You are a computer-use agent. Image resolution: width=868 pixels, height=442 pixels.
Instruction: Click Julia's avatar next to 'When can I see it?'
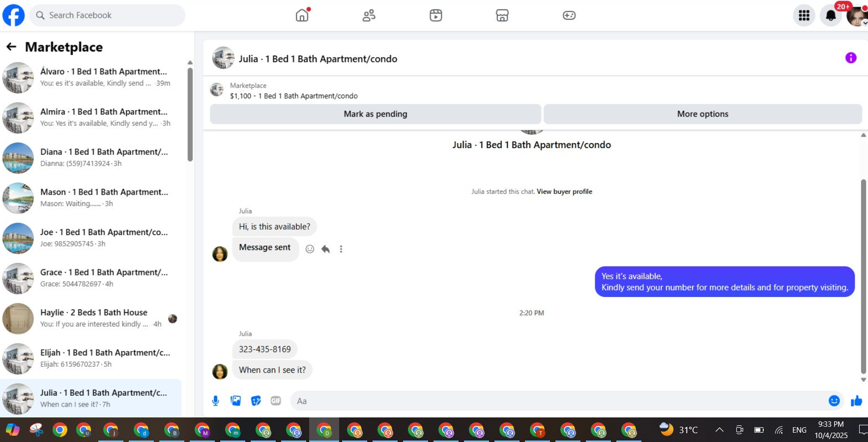coord(220,371)
